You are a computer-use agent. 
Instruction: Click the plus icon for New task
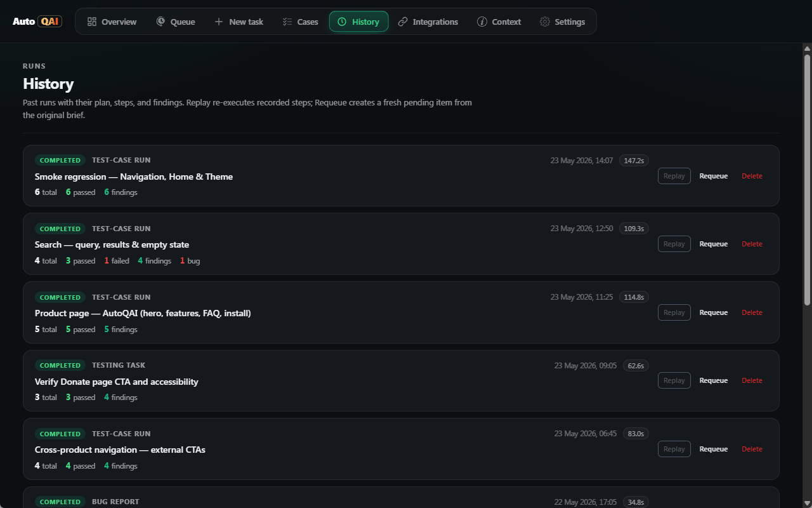[219, 22]
